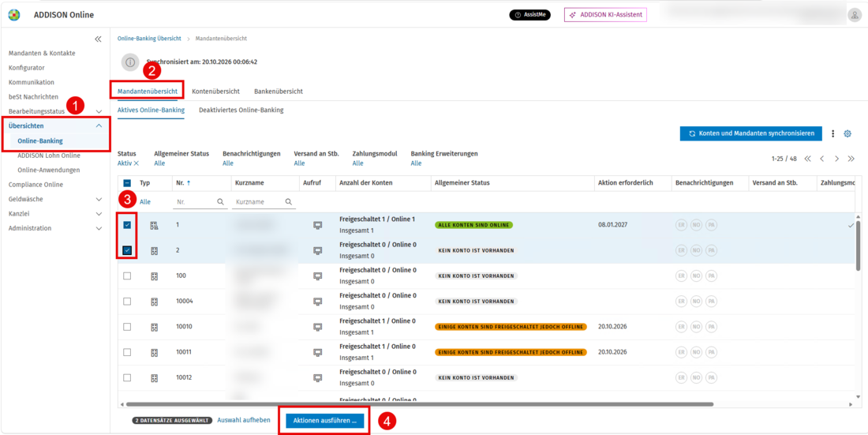Expand the Kanzlei sidebar section
This screenshot has height=435, width=868.
pos(99,213)
